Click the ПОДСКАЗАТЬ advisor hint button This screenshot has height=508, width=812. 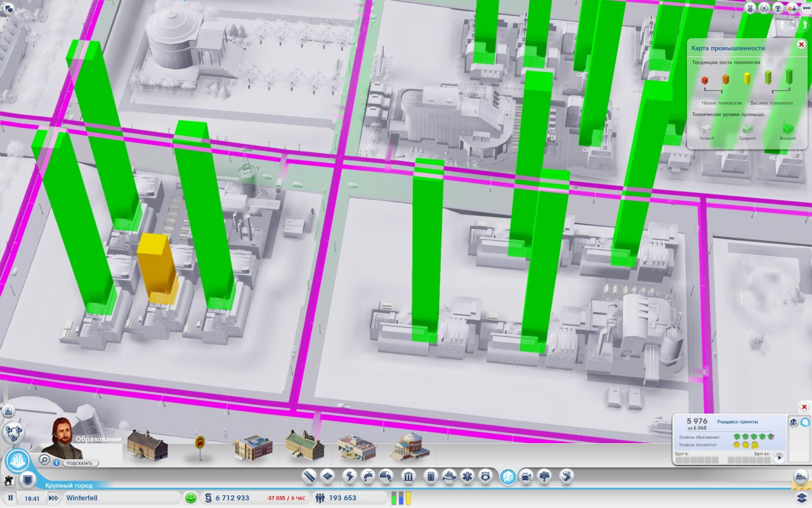[x=81, y=463]
